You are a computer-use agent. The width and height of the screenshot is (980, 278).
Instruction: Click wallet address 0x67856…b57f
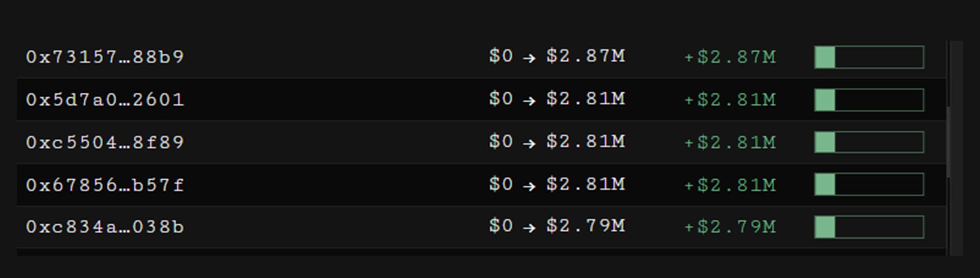click(x=105, y=185)
